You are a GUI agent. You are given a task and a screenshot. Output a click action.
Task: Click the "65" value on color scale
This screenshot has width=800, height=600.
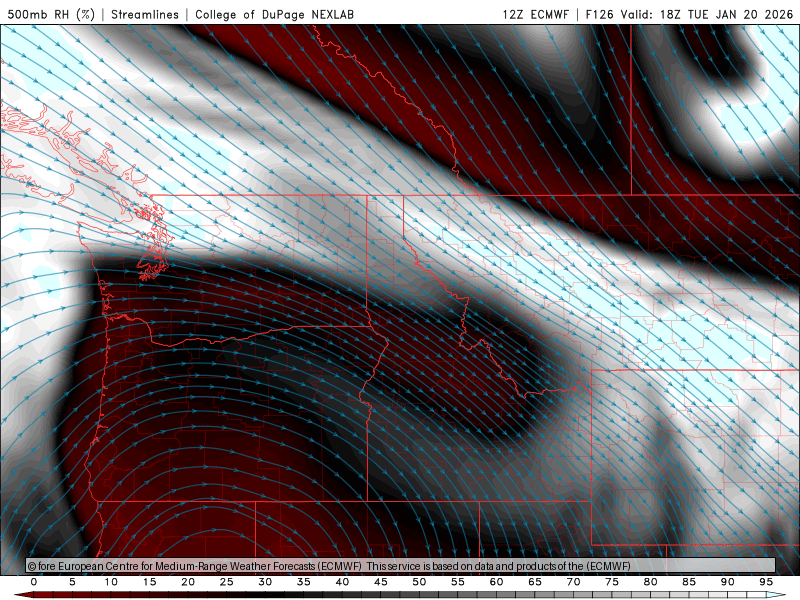[x=535, y=582]
